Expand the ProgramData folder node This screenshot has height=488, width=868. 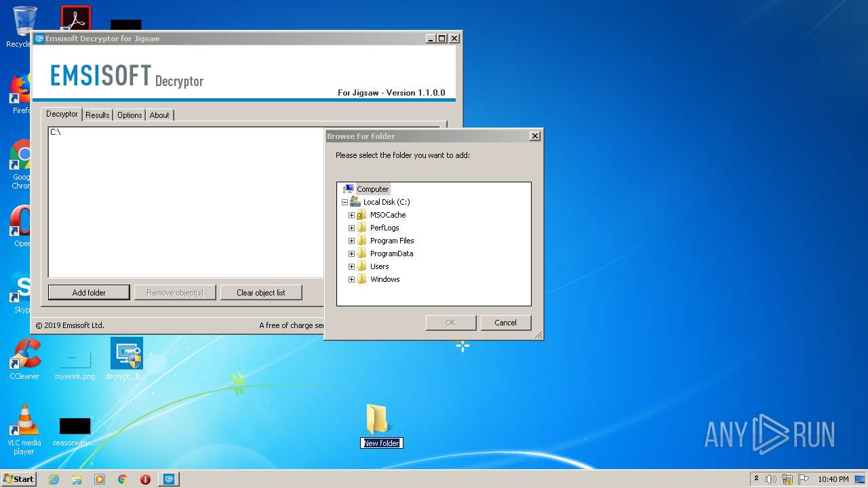351,253
